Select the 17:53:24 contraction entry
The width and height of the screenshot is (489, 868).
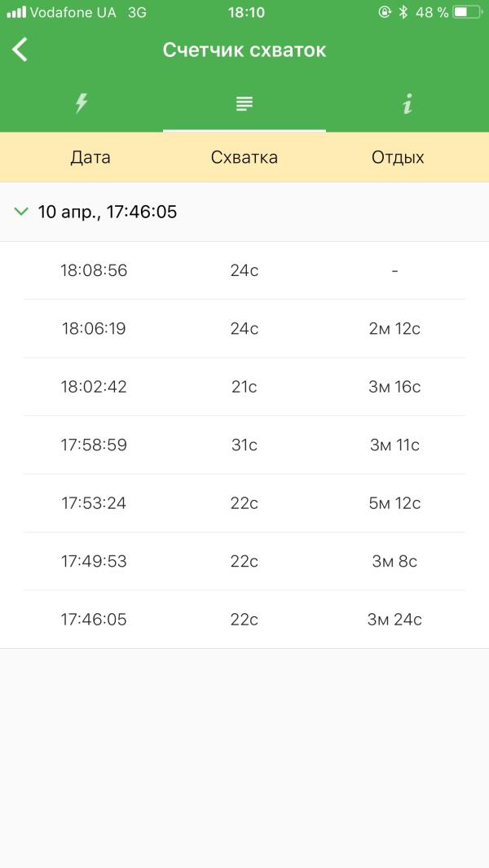244,503
